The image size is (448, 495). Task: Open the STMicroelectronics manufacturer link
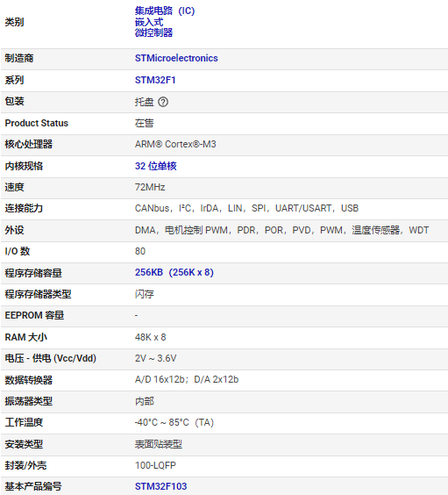tap(176, 58)
